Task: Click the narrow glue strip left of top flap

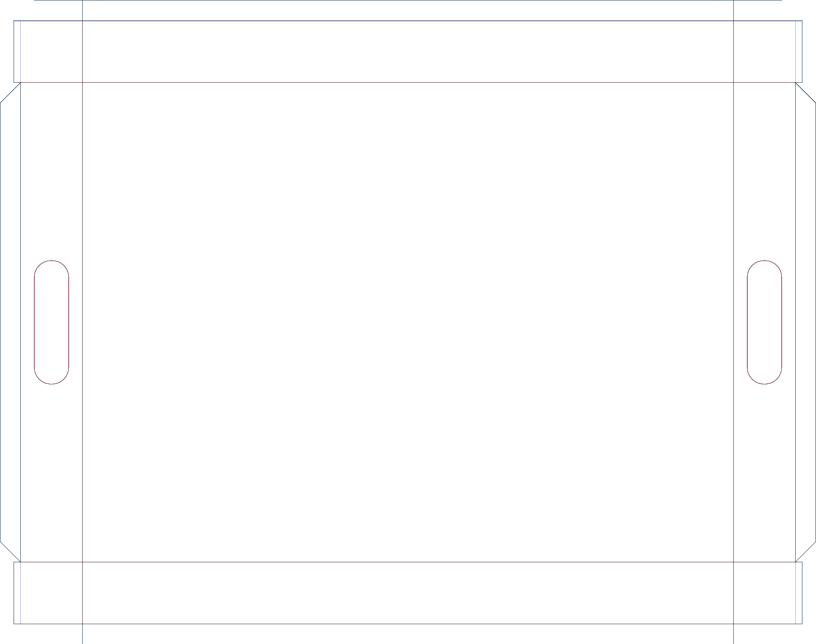Action: 17,52
